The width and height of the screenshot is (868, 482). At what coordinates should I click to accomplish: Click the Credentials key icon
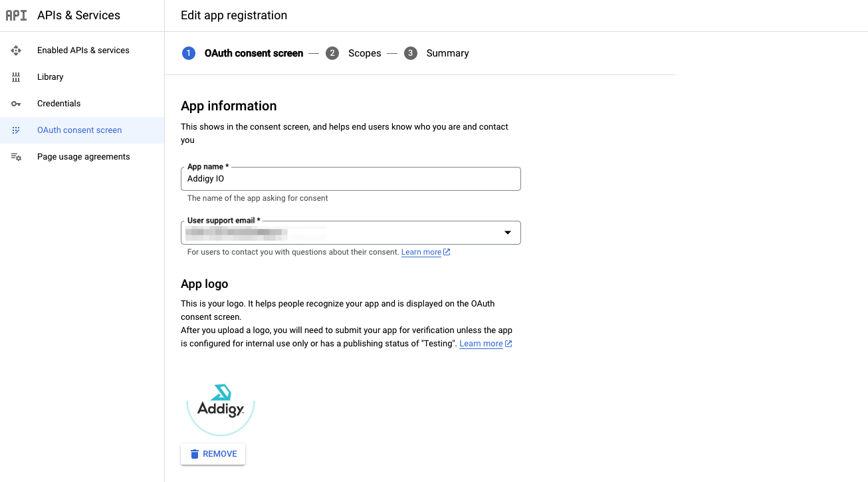click(x=16, y=104)
